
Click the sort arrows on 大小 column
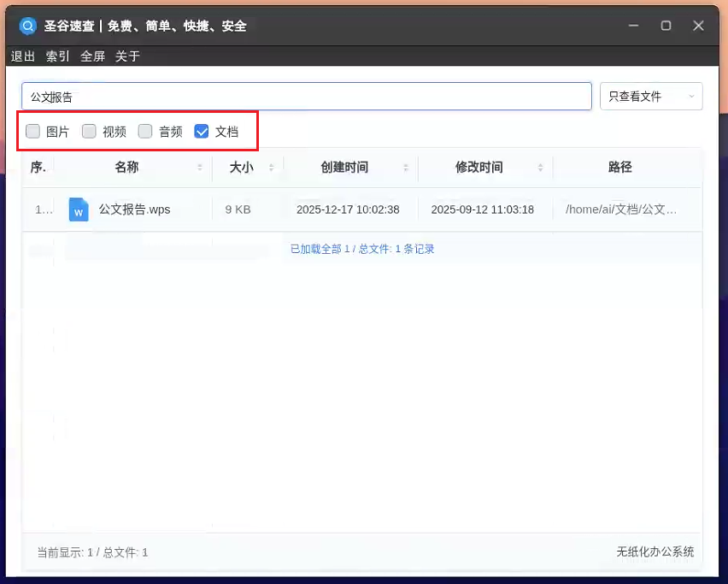coord(271,168)
